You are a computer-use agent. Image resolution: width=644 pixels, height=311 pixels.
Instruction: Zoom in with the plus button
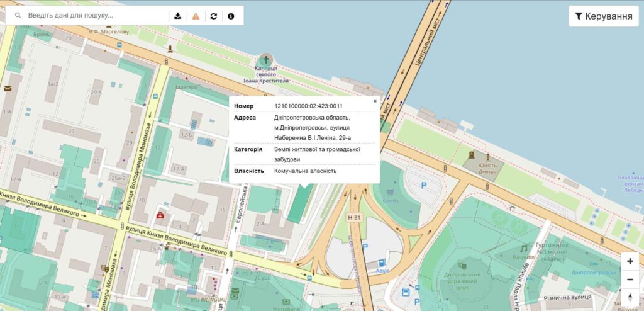[630, 261]
